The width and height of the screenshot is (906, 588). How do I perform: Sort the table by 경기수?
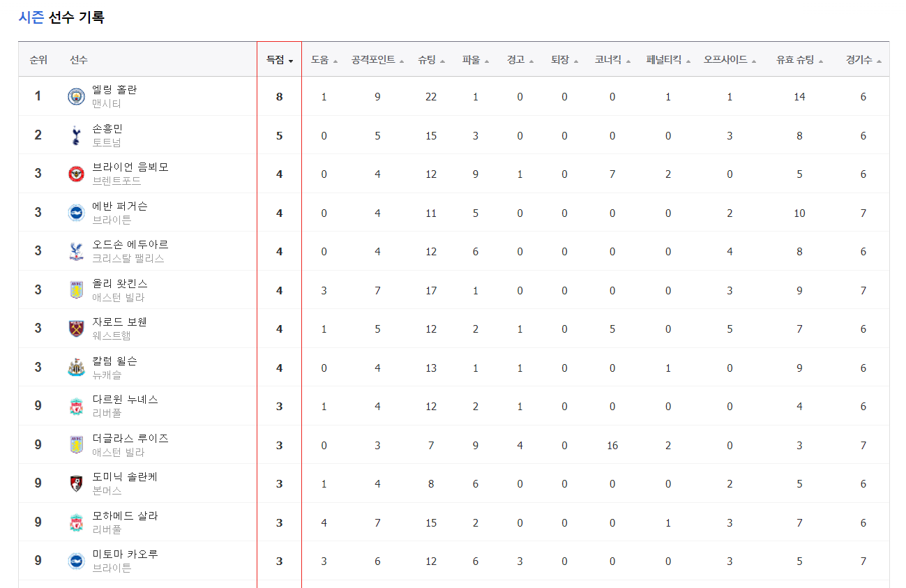coord(863,60)
